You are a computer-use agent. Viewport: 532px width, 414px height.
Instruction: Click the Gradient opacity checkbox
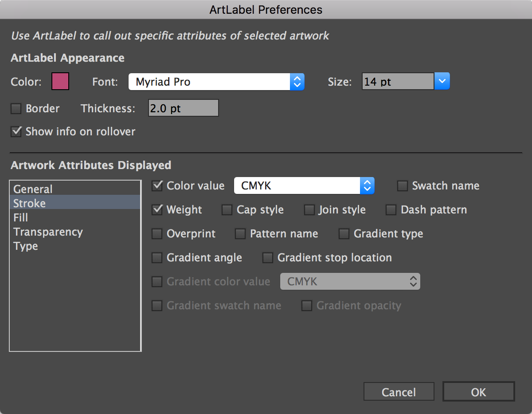point(306,306)
